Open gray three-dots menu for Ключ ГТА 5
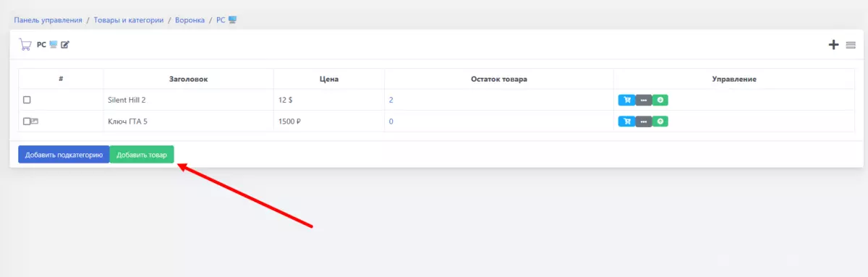This screenshot has height=277, width=868. 644,122
